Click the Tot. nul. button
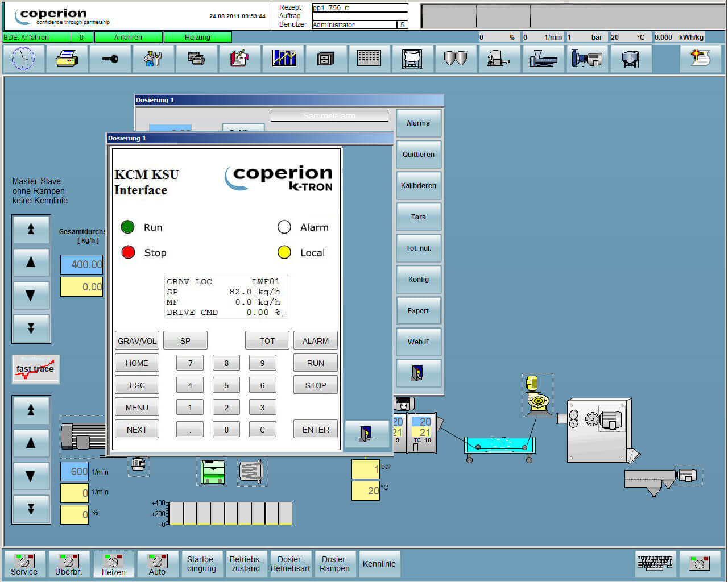This screenshot has height=582, width=728. point(418,248)
